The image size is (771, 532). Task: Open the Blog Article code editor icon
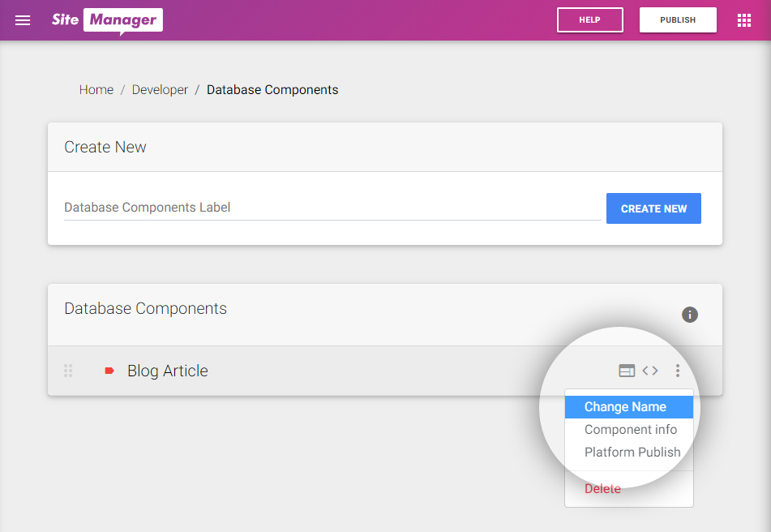[650, 371]
